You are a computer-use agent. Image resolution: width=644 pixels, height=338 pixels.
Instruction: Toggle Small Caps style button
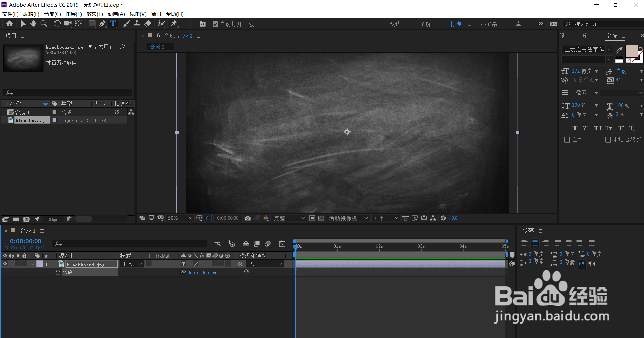(x=609, y=128)
